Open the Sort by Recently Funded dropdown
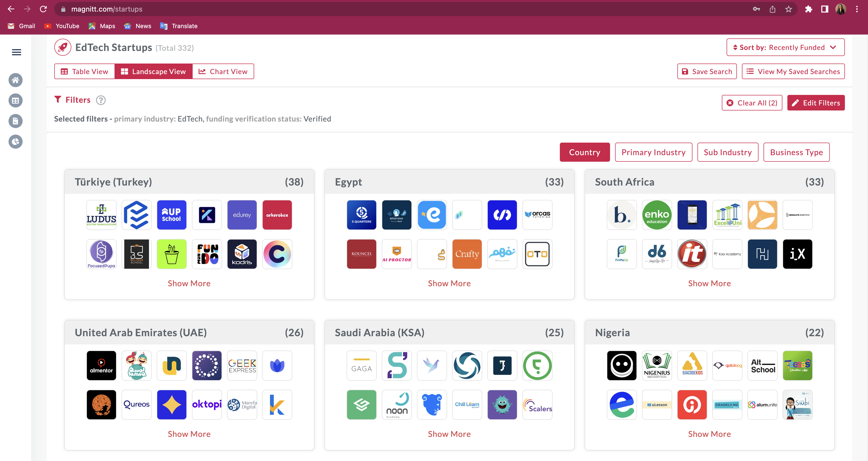868x461 pixels. pyautogui.click(x=785, y=47)
